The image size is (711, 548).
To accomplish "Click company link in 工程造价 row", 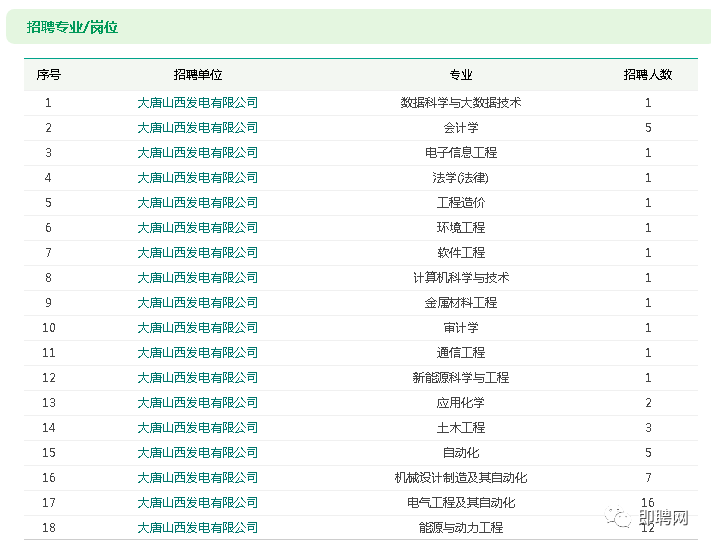I will [x=198, y=203].
